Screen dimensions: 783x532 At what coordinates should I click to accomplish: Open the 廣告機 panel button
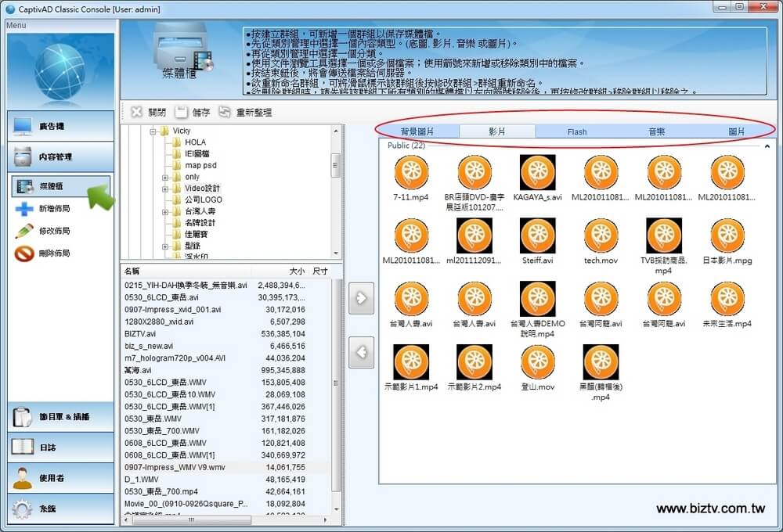click(61, 126)
